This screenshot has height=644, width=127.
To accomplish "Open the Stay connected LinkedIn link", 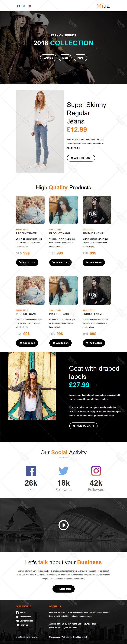I will [25, 621].
